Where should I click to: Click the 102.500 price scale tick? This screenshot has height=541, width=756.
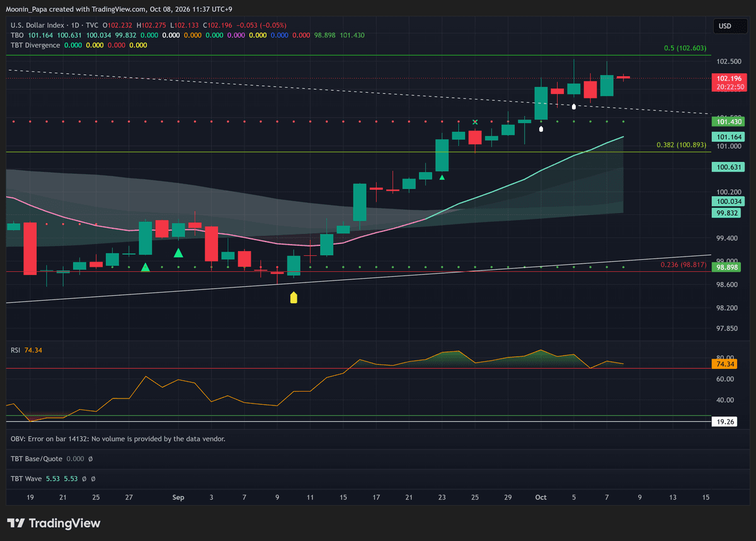click(x=728, y=62)
